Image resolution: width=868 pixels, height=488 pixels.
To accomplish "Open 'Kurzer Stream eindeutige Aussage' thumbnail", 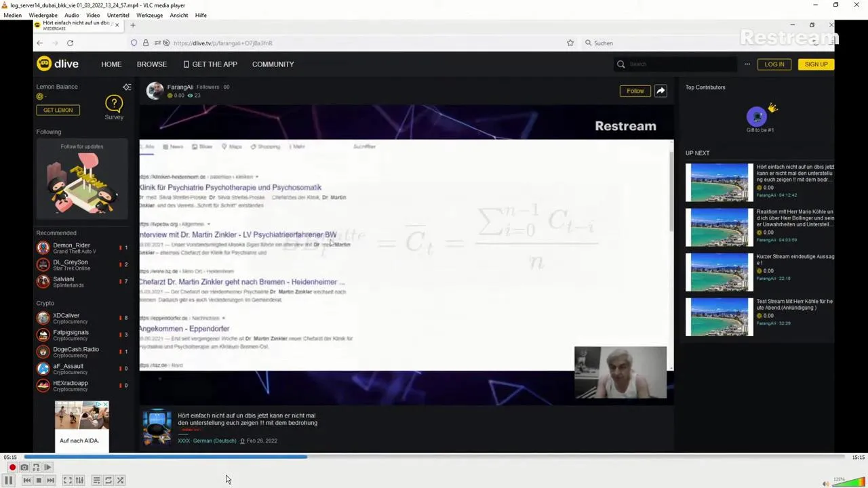I will click(x=719, y=272).
